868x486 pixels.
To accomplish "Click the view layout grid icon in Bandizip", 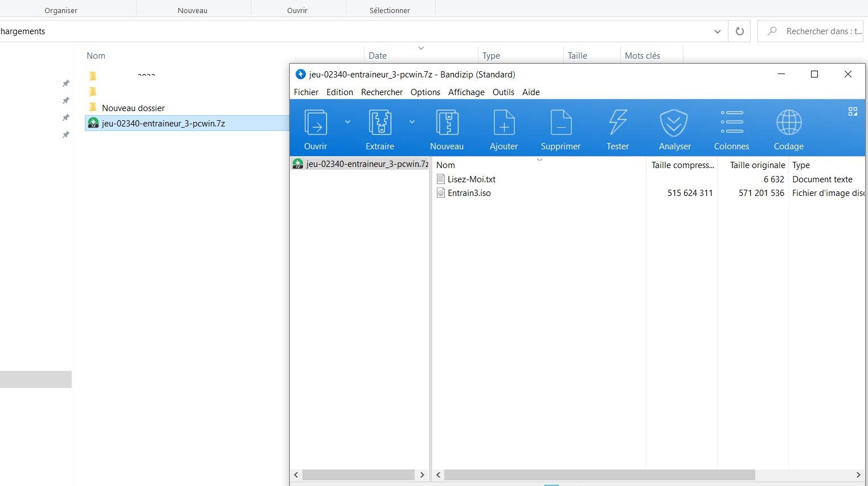I will click(x=853, y=112).
